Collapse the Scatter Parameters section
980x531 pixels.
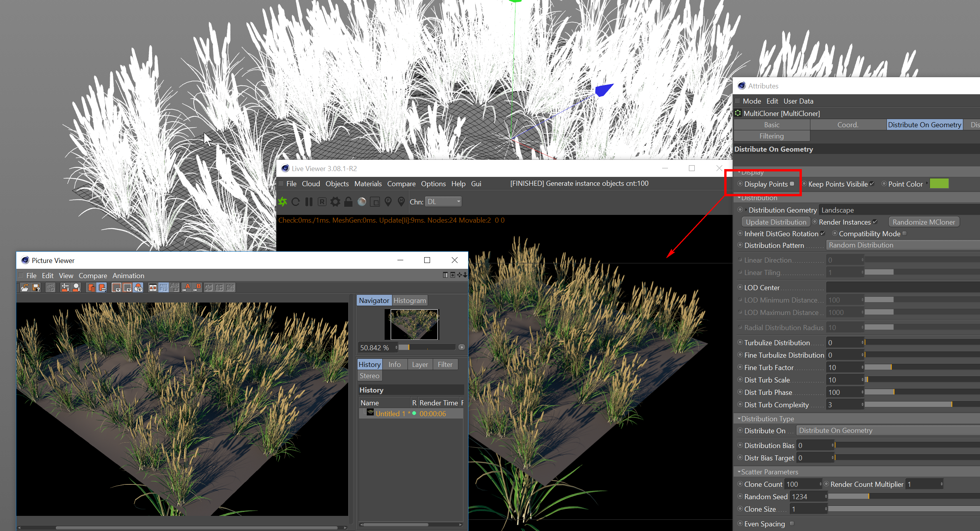(739, 472)
